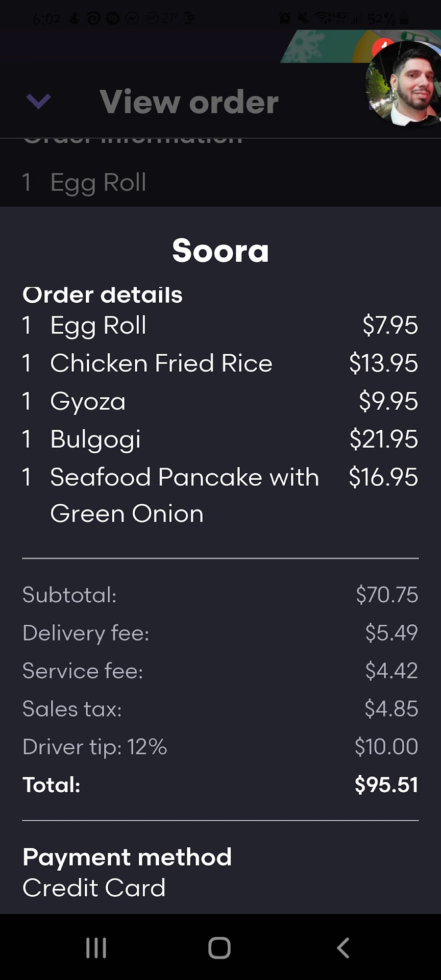
Task: Tap the Soora restaurant name
Action: [220, 251]
